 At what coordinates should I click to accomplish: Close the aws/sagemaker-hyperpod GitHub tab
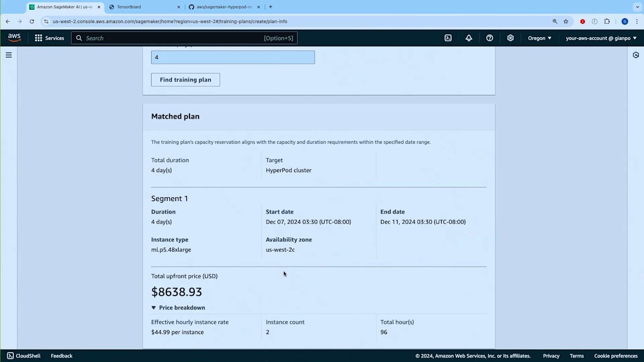[259, 7]
